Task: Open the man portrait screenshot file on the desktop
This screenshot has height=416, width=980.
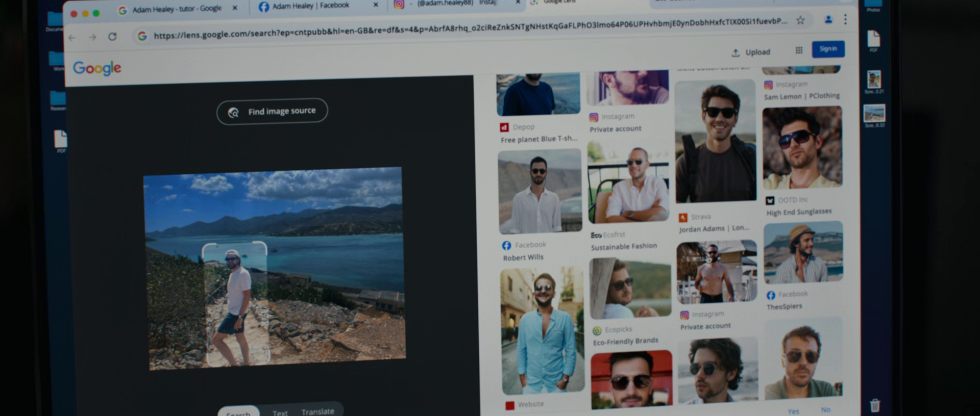Action: [x=874, y=82]
